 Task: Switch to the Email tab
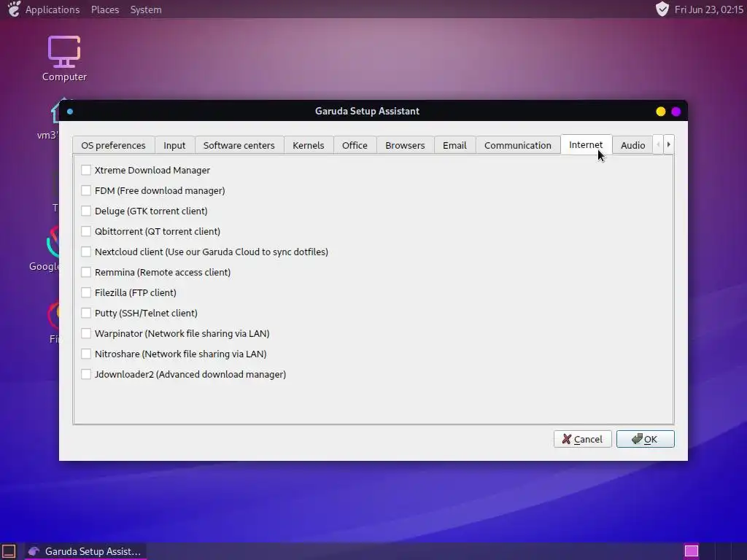pos(454,145)
